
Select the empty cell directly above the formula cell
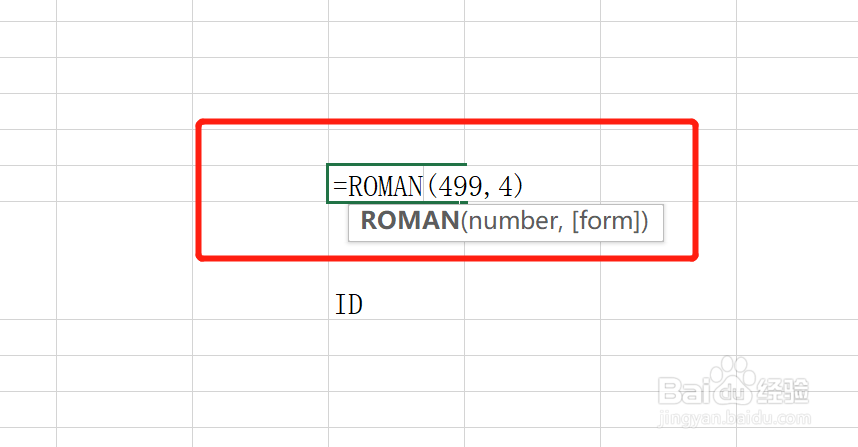coord(397,146)
